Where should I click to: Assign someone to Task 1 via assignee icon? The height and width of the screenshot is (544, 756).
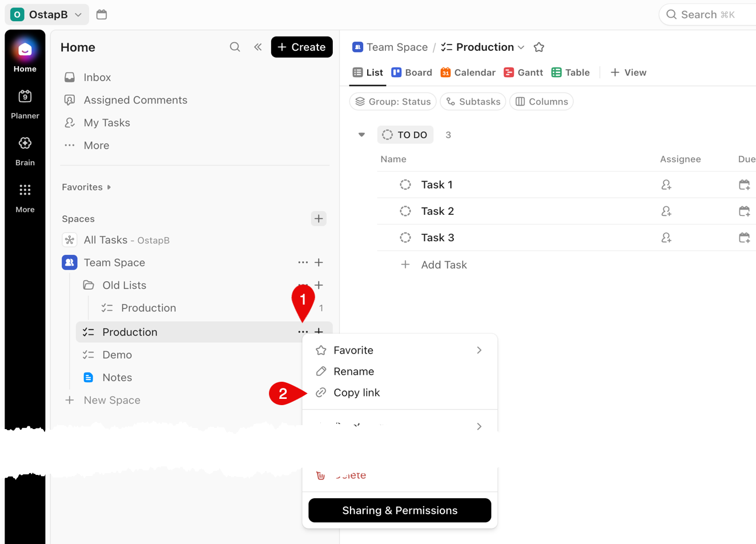666,185
